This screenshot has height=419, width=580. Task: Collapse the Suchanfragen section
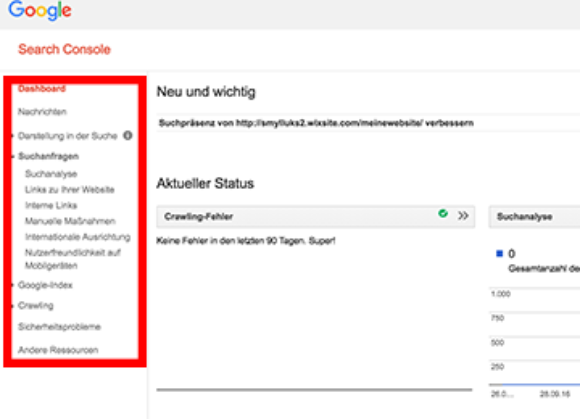coord(48,156)
